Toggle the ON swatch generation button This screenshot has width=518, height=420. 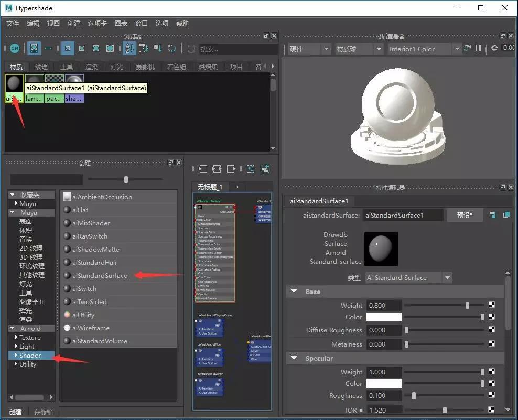click(15, 48)
